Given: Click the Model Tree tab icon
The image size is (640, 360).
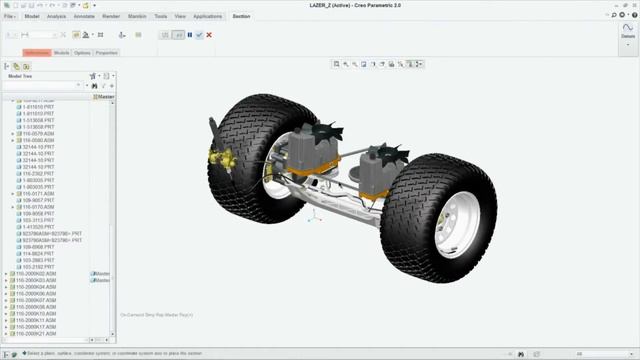Looking at the screenshot, I should 7,67.
